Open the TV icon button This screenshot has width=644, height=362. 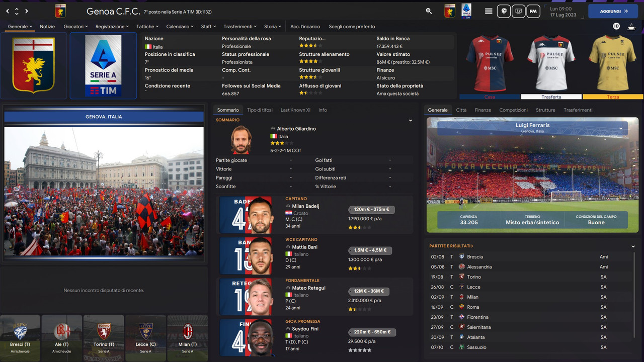click(518, 11)
